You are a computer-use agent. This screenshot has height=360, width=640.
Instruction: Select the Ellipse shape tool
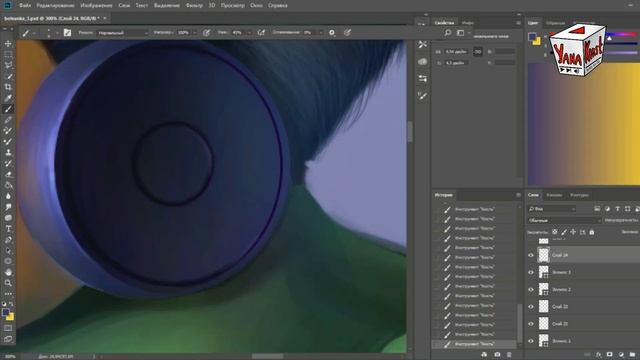tap(8, 261)
